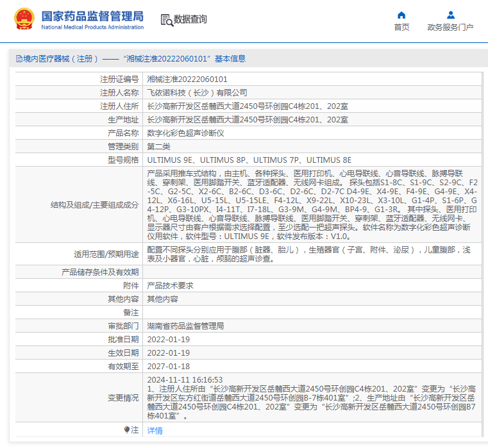This screenshot has height=448, width=488.
Task: Click 生效日期 value 2022-01-19
Action: tap(169, 353)
